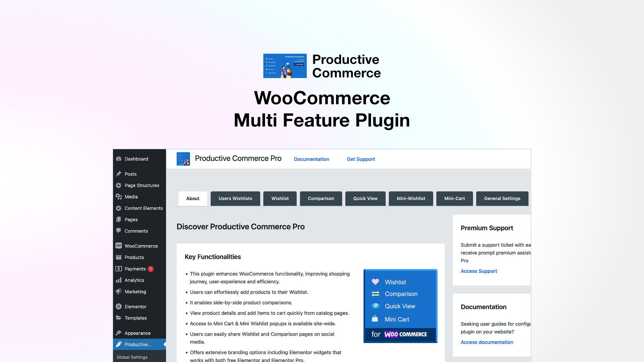Click the Appearance paintbrush icon
The height and width of the screenshot is (362, 644).
[x=119, y=333]
